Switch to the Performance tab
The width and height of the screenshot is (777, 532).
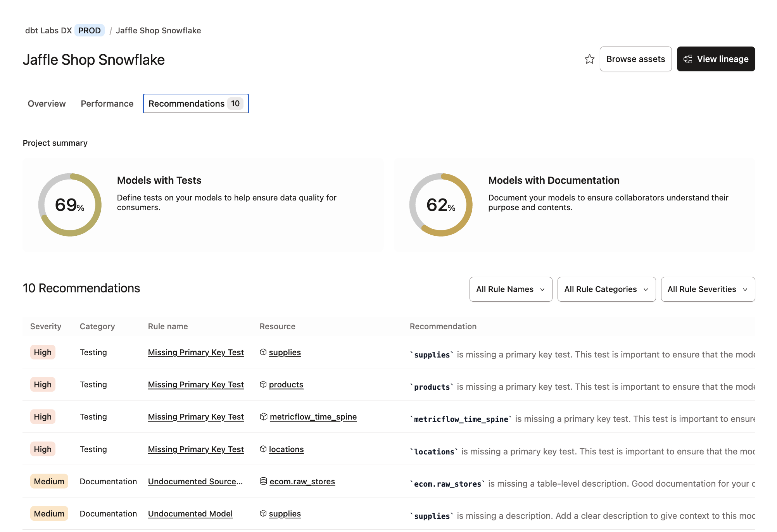(107, 104)
